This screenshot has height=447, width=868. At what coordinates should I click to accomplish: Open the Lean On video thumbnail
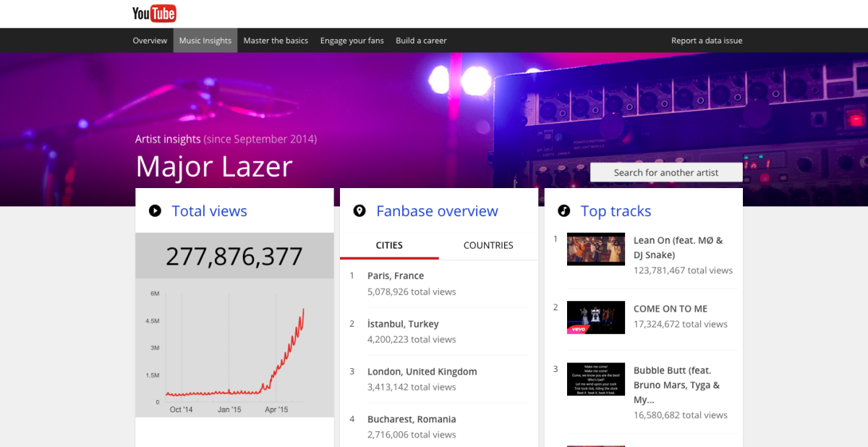click(596, 249)
